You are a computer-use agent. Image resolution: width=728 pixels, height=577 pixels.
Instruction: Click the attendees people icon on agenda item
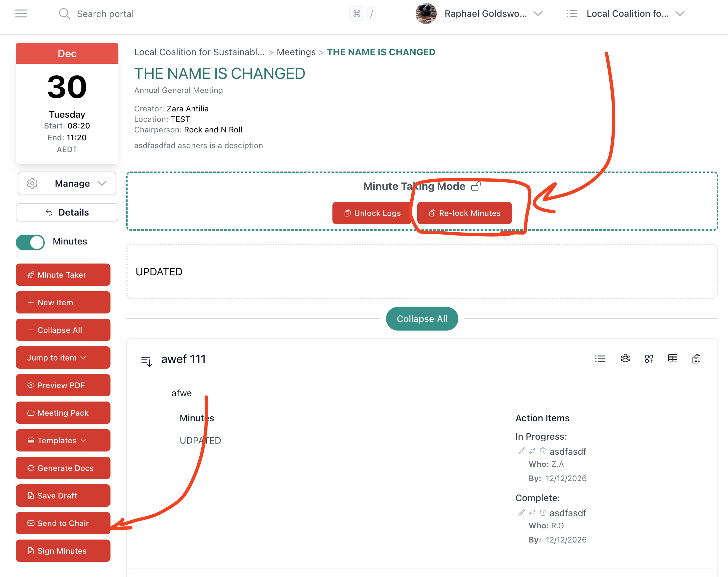[625, 358]
